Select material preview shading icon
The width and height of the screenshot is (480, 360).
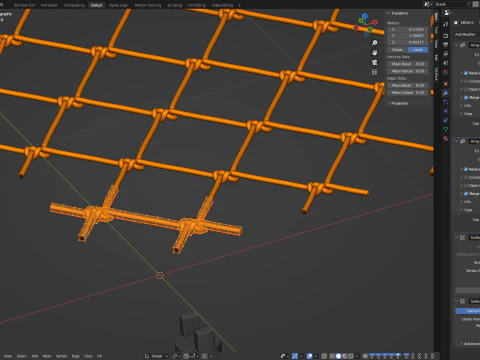point(345,356)
